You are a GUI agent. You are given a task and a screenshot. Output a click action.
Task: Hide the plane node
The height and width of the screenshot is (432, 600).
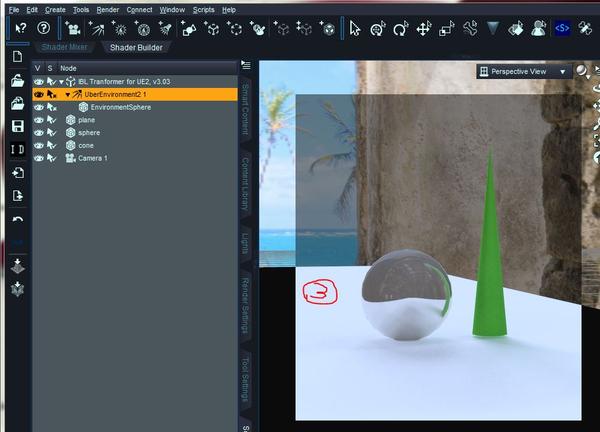(38, 120)
